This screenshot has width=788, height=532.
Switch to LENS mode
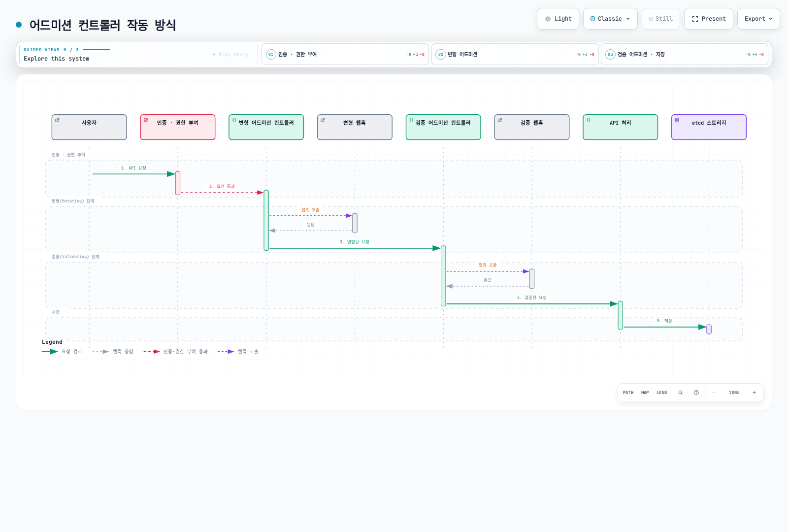point(661,393)
